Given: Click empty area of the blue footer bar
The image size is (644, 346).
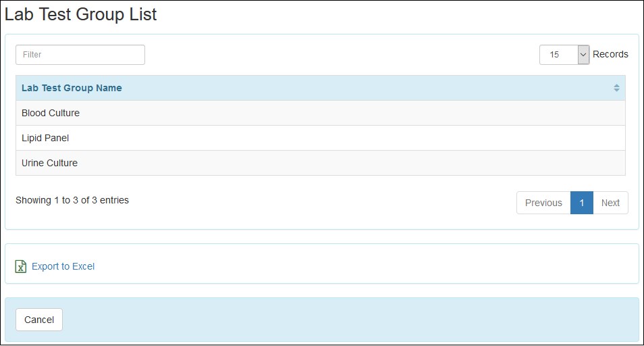Looking at the screenshot, I should tap(338, 320).
